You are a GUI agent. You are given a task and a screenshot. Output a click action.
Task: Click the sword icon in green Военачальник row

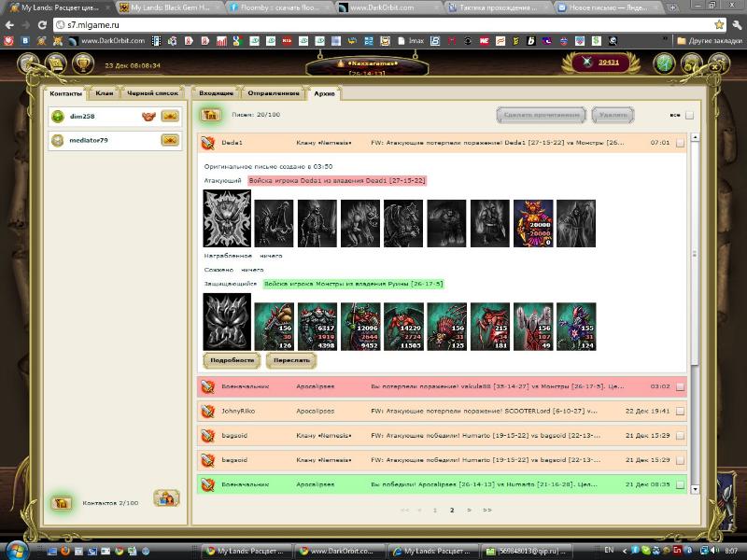pyautogui.click(x=207, y=484)
